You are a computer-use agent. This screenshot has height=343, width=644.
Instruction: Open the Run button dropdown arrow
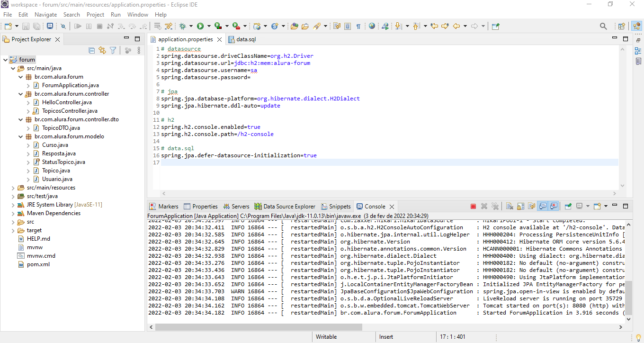(208, 26)
